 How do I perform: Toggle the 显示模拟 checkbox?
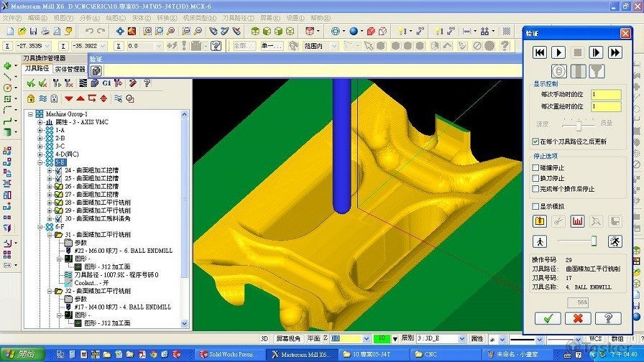pyautogui.click(x=535, y=206)
